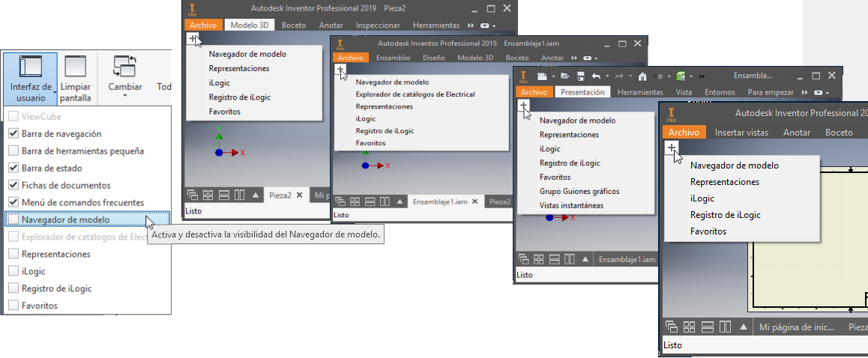
Task: Click Redo arrow in presentation window toolbar
Action: pyautogui.click(x=619, y=76)
